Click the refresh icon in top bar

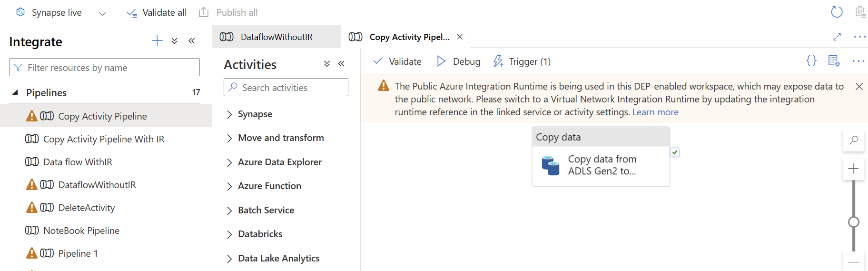click(x=837, y=12)
